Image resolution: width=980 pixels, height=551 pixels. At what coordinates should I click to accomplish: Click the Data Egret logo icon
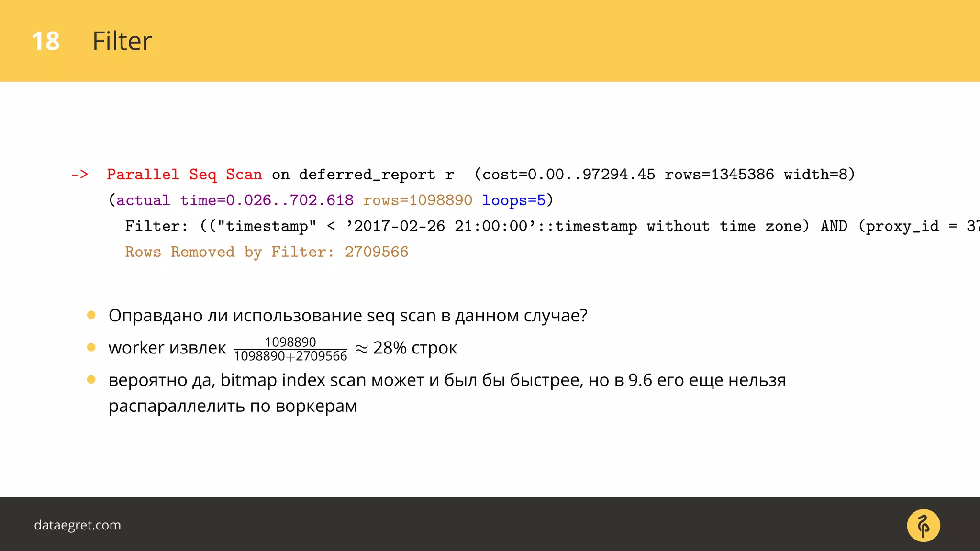coord(924,525)
